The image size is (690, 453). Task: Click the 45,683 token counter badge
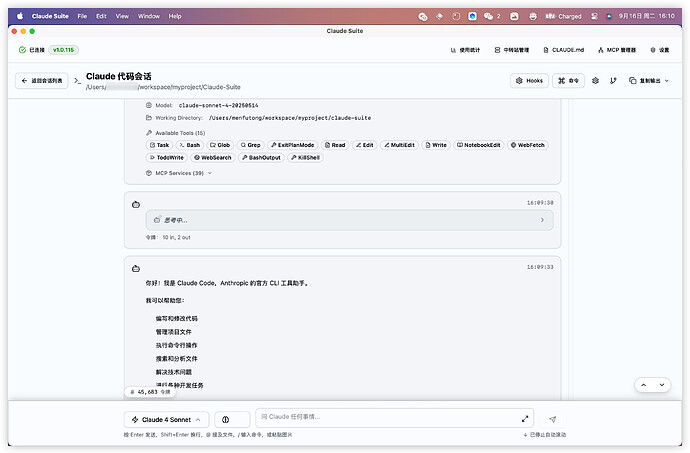(x=150, y=392)
